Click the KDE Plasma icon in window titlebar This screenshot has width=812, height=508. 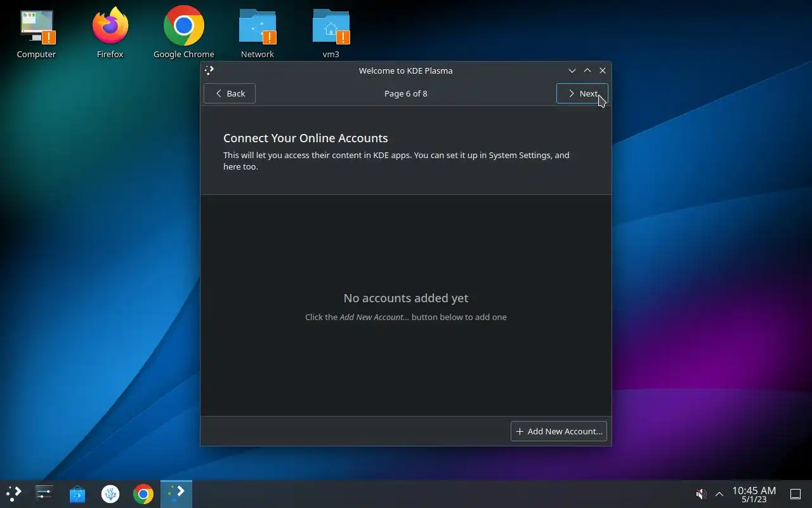click(209, 70)
